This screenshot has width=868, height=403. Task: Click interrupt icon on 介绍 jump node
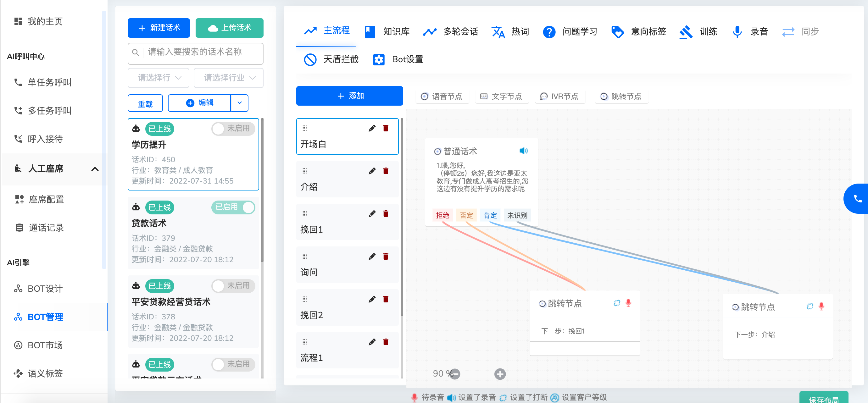click(x=810, y=306)
